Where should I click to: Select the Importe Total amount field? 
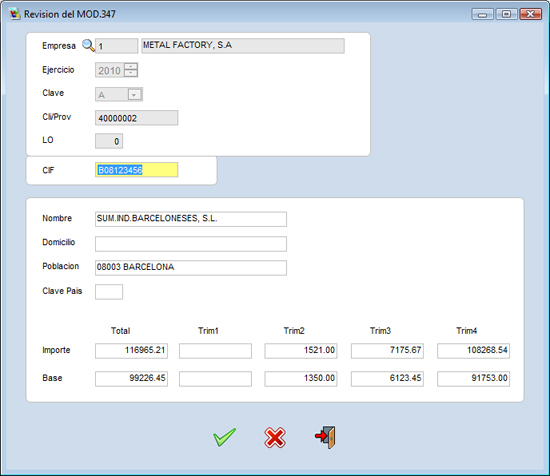click(x=132, y=351)
